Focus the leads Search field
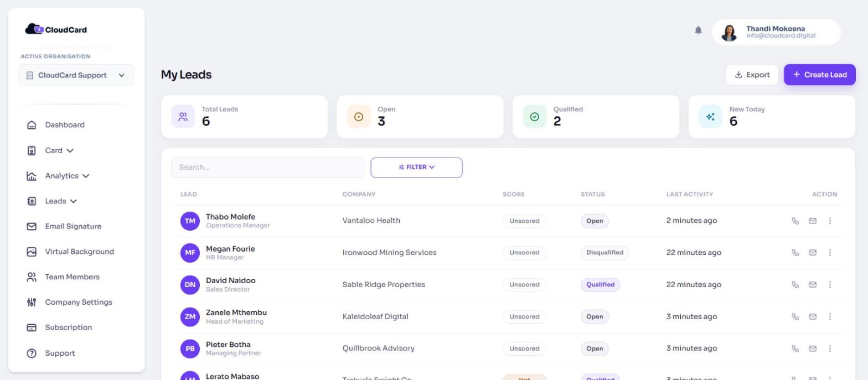This screenshot has height=380, width=868. pos(268,168)
